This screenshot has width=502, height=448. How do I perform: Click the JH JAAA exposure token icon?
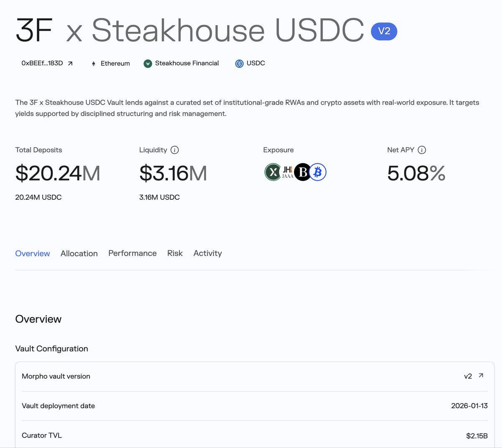[x=288, y=172]
